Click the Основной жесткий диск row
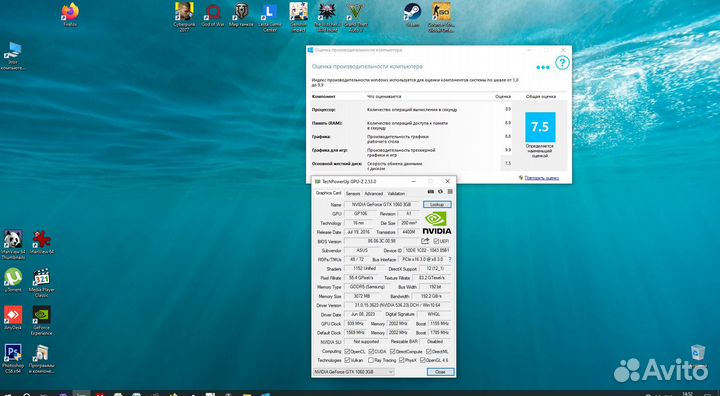 click(411, 165)
